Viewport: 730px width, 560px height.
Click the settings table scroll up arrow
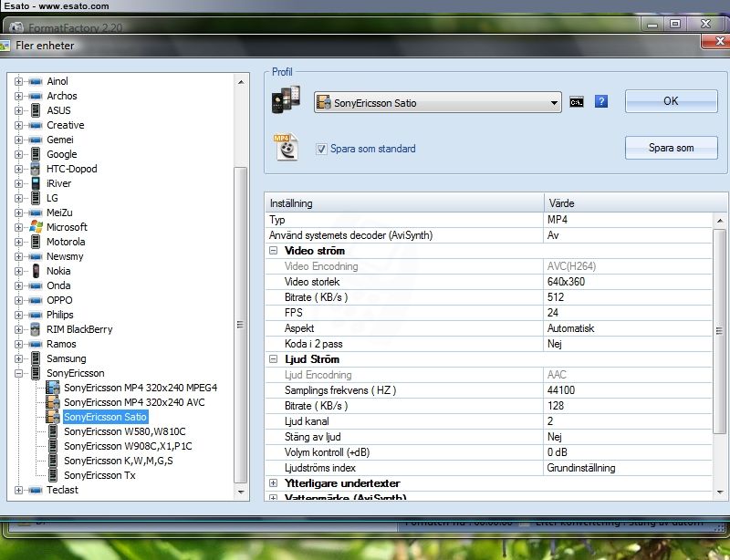tap(720, 220)
